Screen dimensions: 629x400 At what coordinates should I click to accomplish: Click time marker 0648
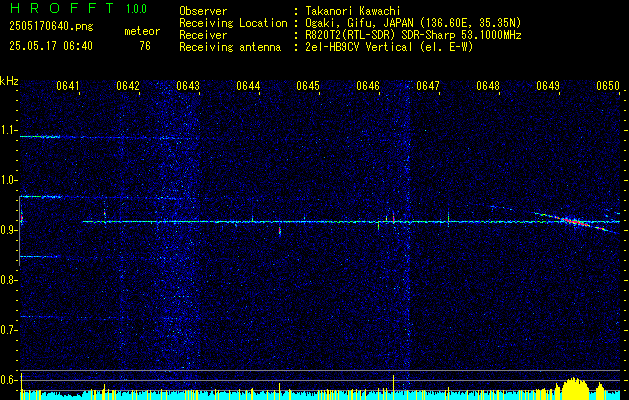point(488,86)
